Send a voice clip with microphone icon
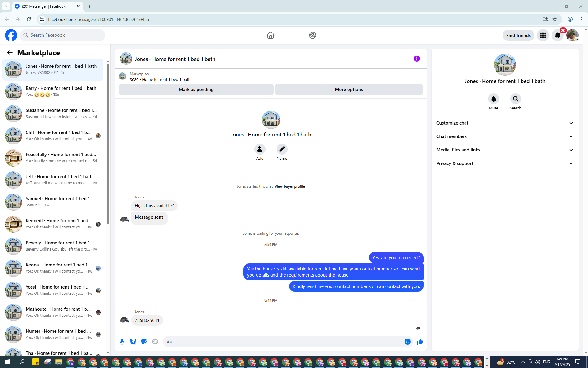Image resolution: width=588 pixels, height=368 pixels. click(x=122, y=342)
